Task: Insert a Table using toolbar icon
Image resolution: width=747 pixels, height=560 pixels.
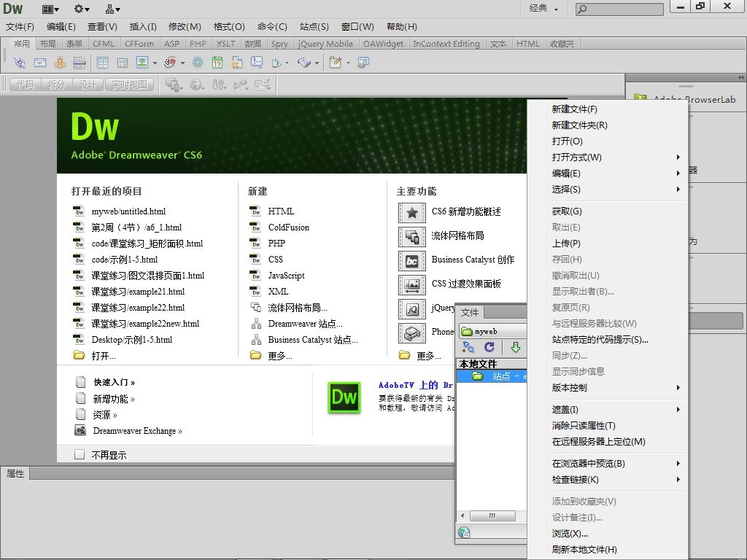Action: pyautogui.click(x=102, y=62)
